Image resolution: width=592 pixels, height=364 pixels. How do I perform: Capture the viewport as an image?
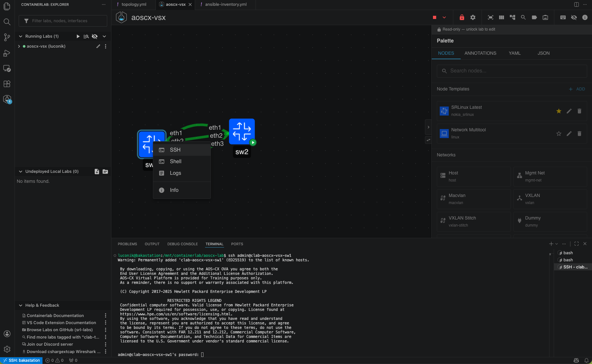tap(545, 17)
